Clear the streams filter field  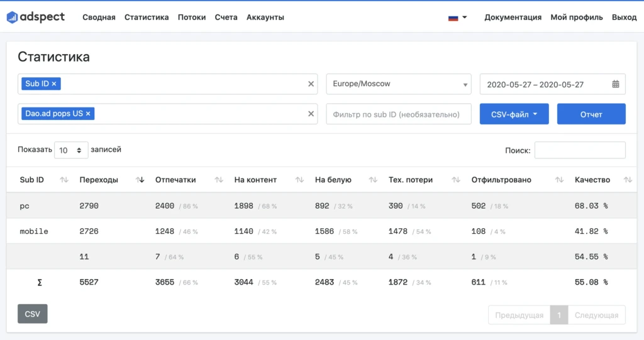[x=311, y=114]
